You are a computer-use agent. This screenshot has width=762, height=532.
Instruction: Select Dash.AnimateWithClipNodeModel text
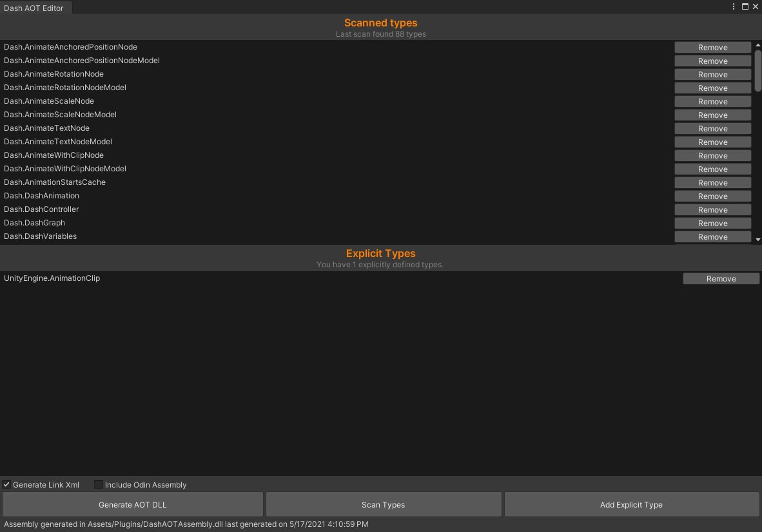(x=65, y=169)
